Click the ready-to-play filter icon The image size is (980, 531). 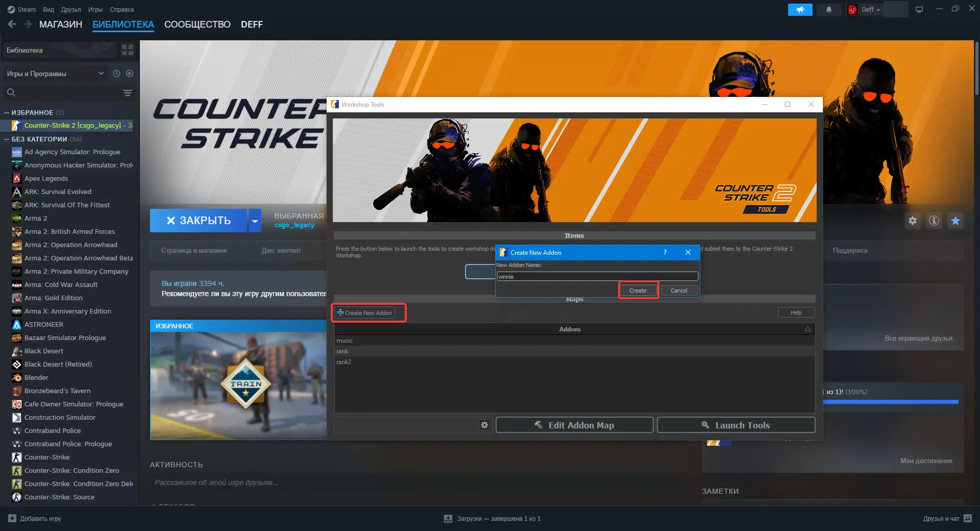tap(130, 74)
